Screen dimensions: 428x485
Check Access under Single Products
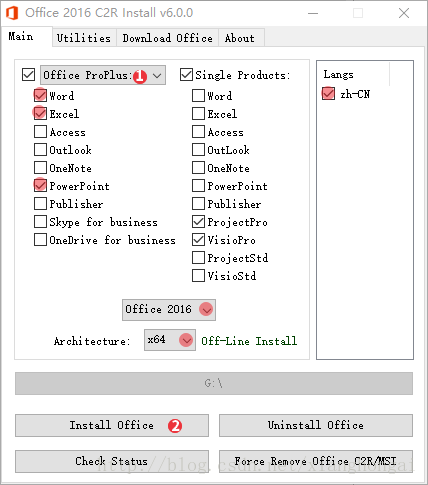198,132
